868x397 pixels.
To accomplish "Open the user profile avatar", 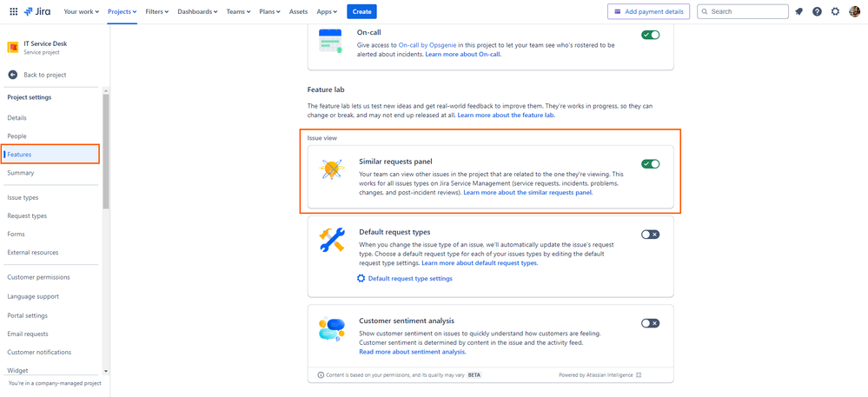I will pos(854,11).
